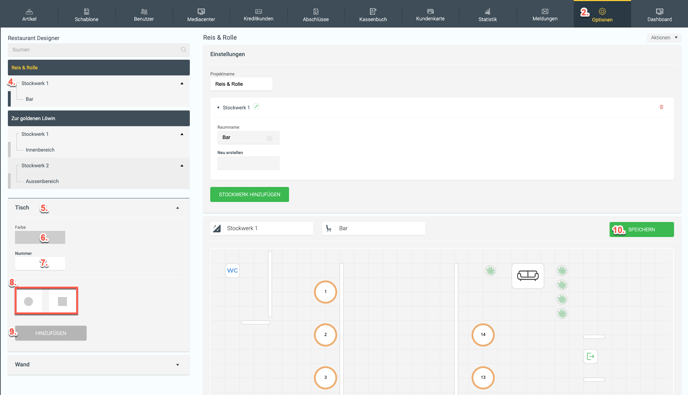
Task: Click the Nummer input field
Action: coord(40,263)
